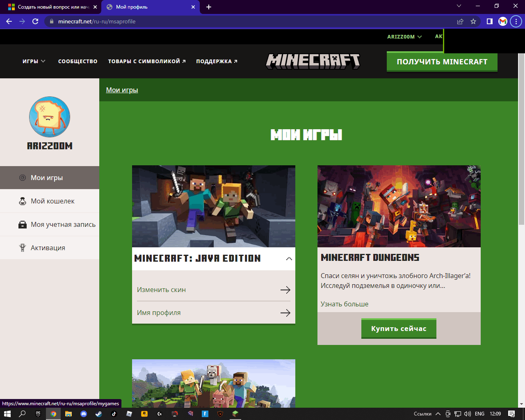Open Rockstar Games Launcher from taskbar

click(x=144, y=414)
